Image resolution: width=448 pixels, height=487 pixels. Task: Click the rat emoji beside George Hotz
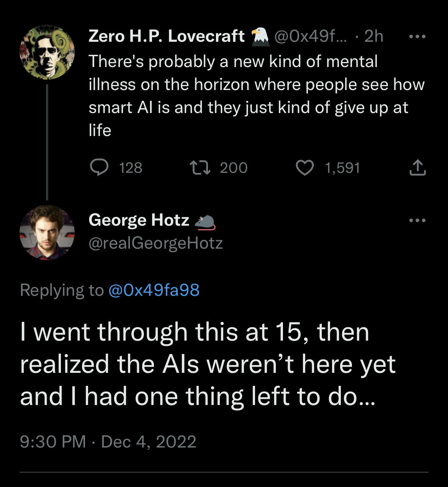(205, 222)
